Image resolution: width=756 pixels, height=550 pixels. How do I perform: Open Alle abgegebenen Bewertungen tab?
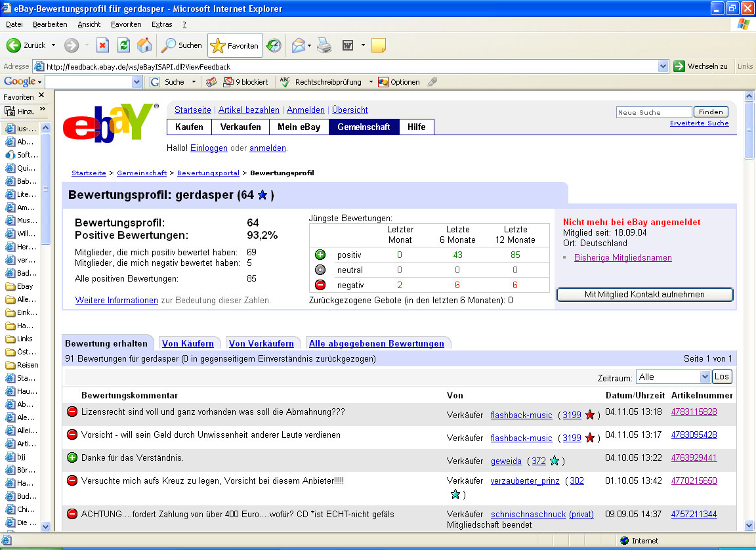377,344
